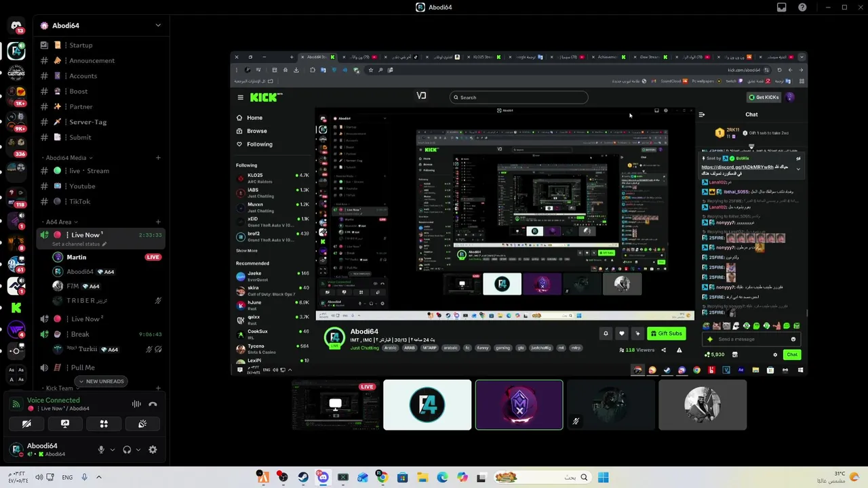Screen dimensions: 868x488
Task: Open Microsoft Store from the taskbar
Action: (402, 477)
